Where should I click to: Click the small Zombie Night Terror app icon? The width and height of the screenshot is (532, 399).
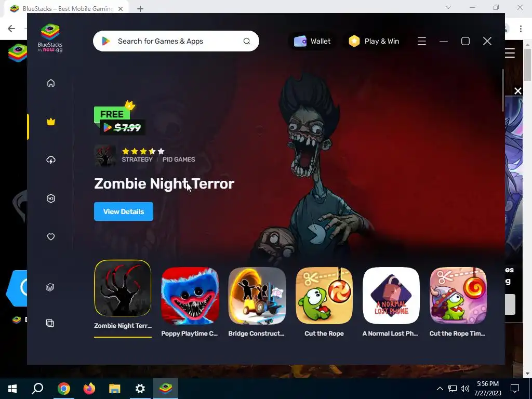click(x=105, y=156)
